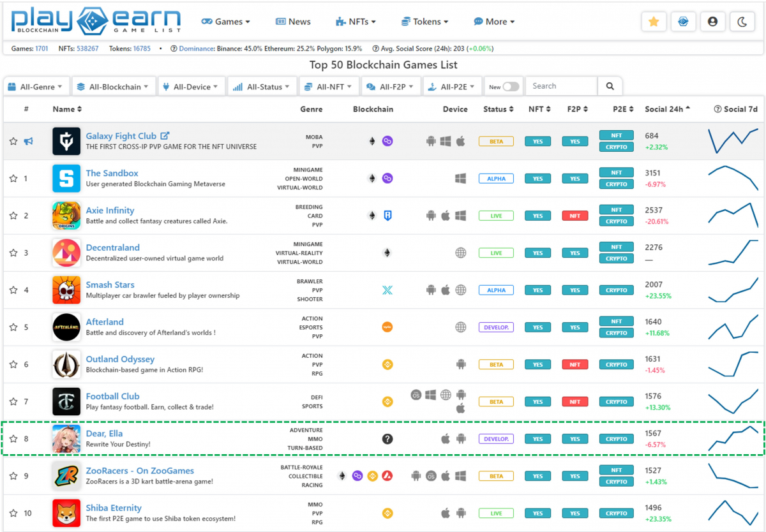766x532 pixels.
Task: Open the Decentraland game link
Action: (x=112, y=248)
